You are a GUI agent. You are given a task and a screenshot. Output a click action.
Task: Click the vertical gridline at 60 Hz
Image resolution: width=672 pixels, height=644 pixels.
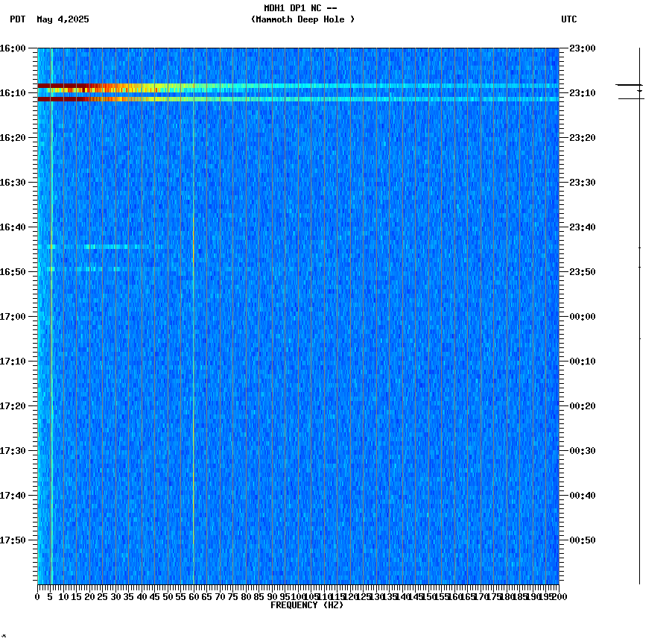(195, 298)
